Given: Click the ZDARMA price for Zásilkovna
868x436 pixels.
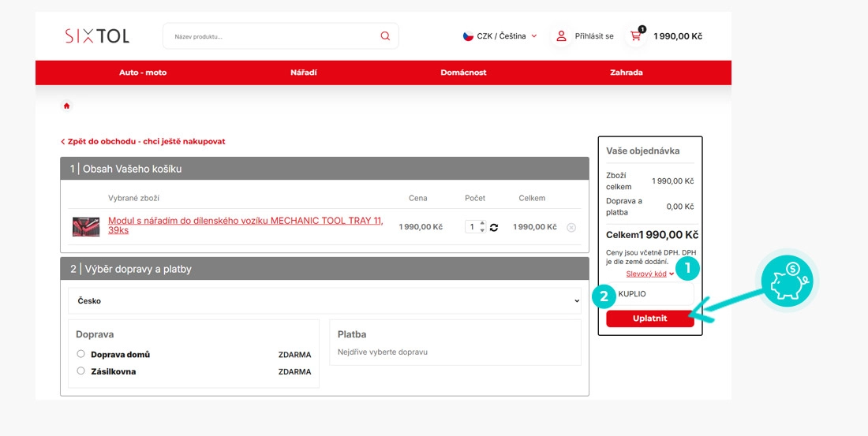Looking at the screenshot, I should click(294, 372).
